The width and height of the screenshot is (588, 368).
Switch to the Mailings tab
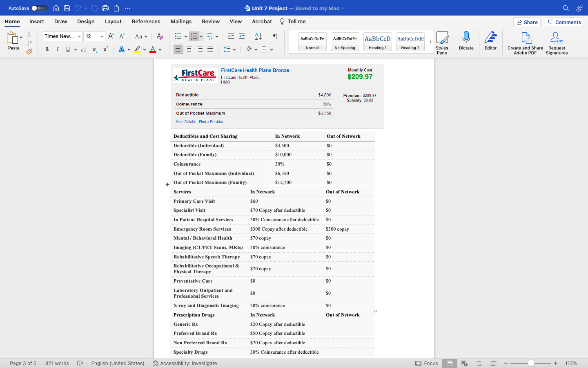181,21
